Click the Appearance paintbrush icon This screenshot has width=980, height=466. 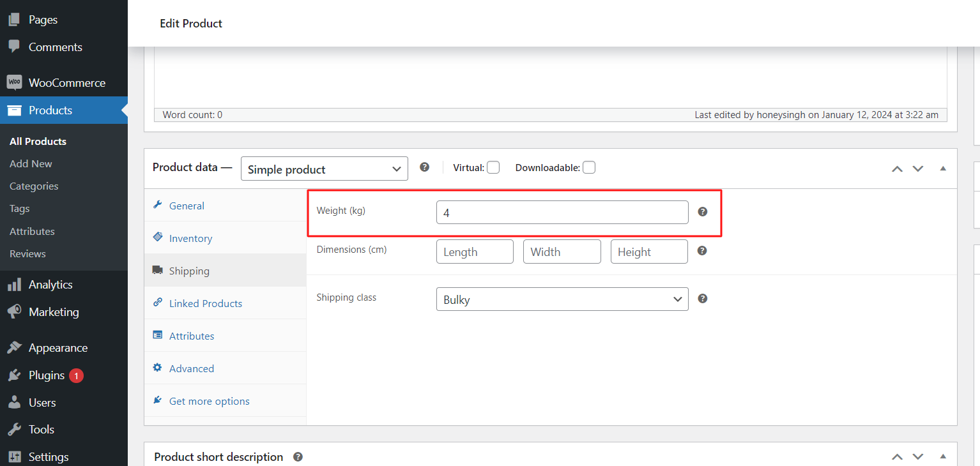coord(13,347)
